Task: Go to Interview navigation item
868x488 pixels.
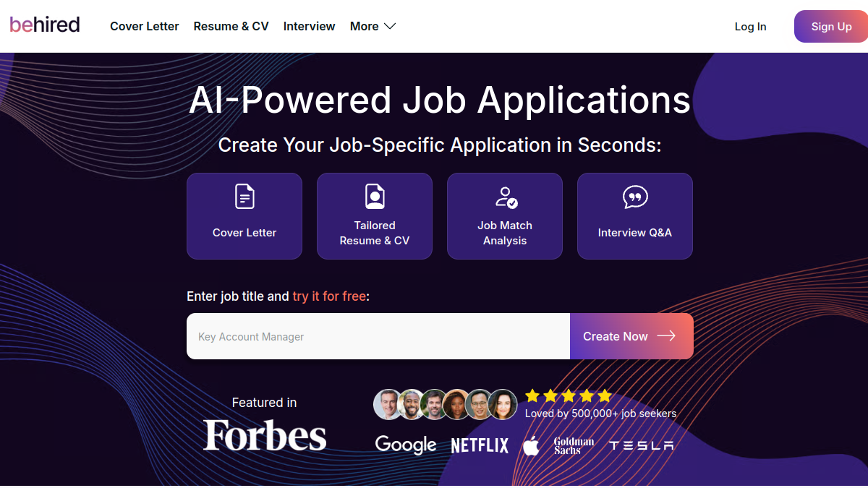Action: tap(309, 26)
